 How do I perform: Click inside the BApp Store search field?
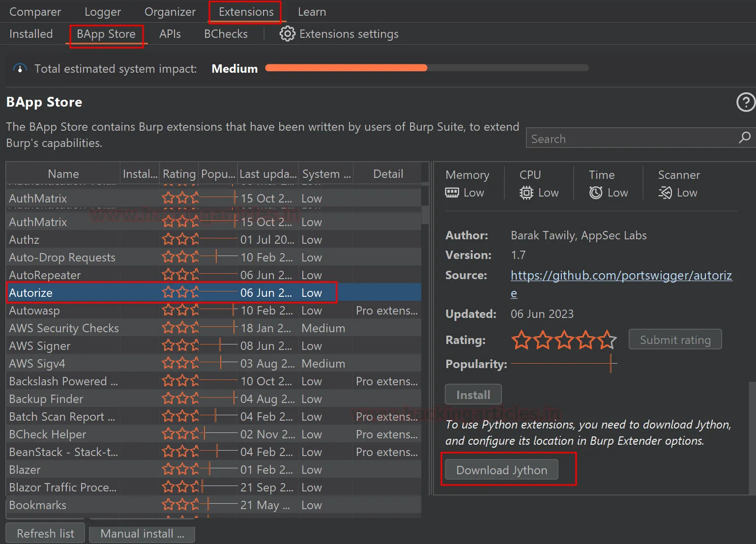(629, 139)
